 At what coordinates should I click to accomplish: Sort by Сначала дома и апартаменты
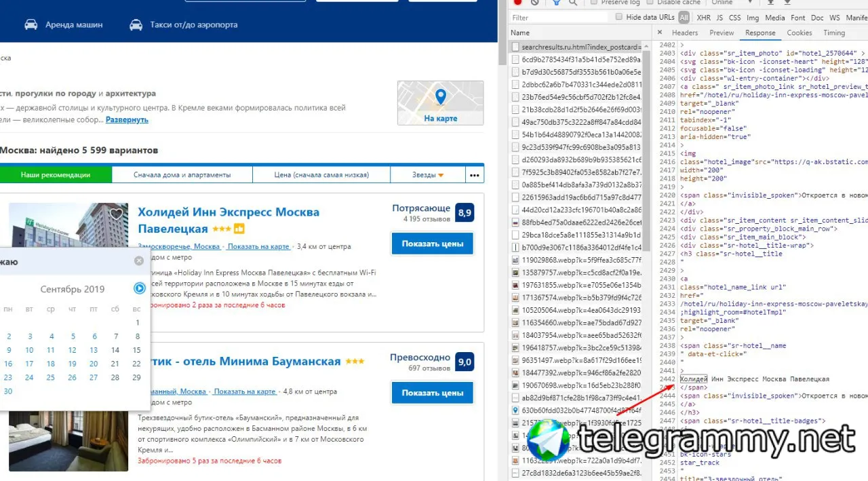pos(182,174)
